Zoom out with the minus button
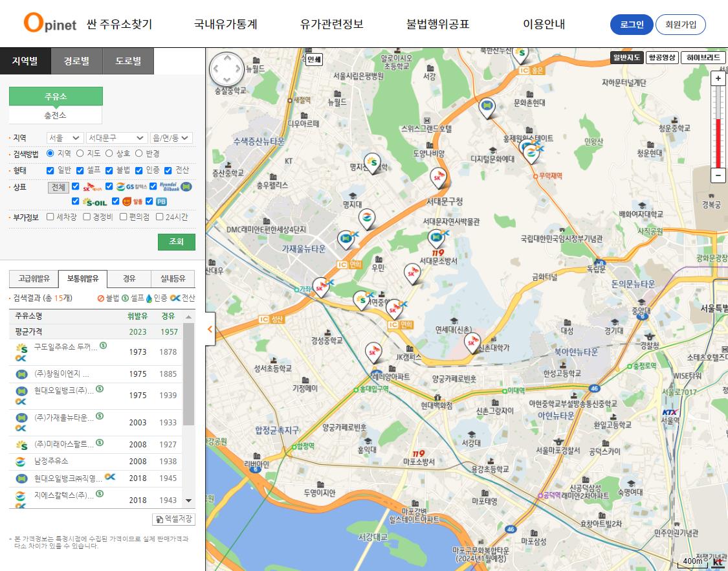 [718, 175]
